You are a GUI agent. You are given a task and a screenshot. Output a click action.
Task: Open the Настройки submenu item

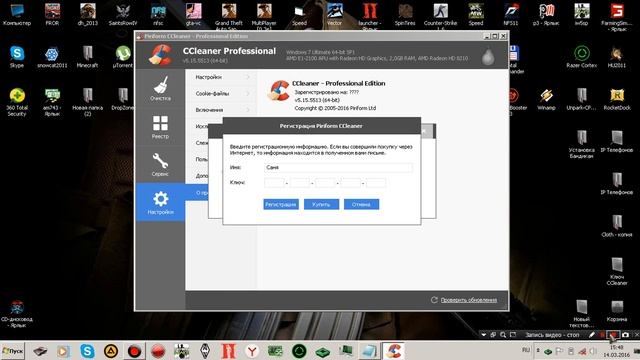point(221,77)
